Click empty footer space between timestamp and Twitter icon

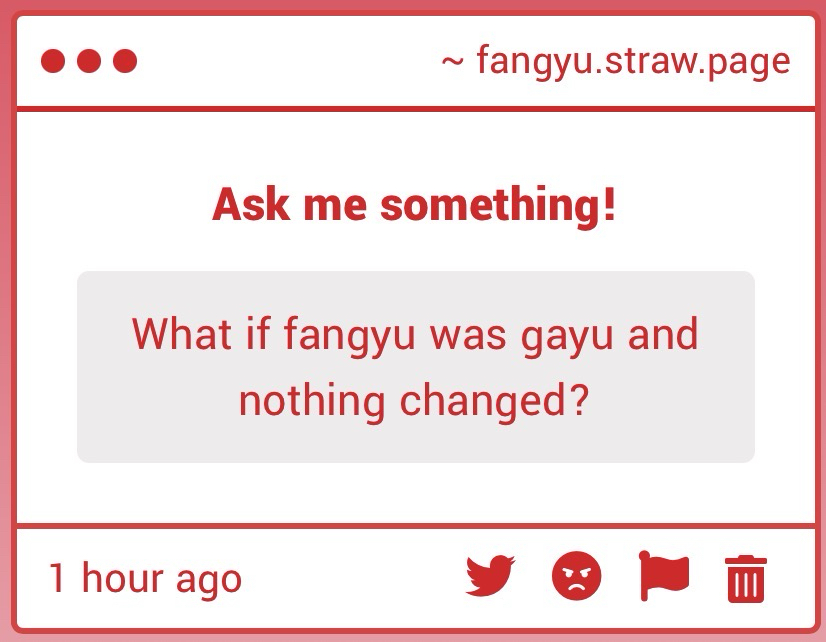pyautogui.click(x=350, y=578)
